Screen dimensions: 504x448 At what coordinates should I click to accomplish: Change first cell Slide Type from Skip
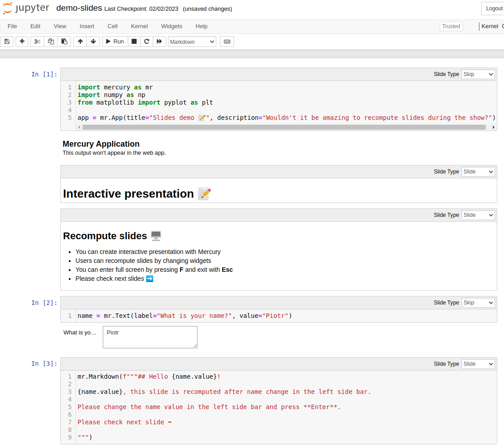pyautogui.click(x=478, y=74)
